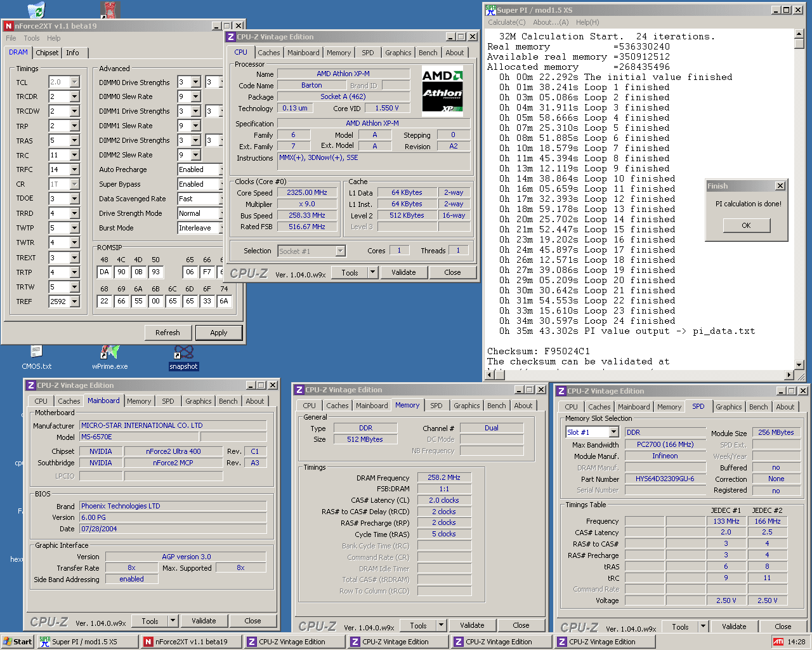Expand the TRTW dropdown
The width and height of the screenshot is (812, 650).
tap(75, 287)
